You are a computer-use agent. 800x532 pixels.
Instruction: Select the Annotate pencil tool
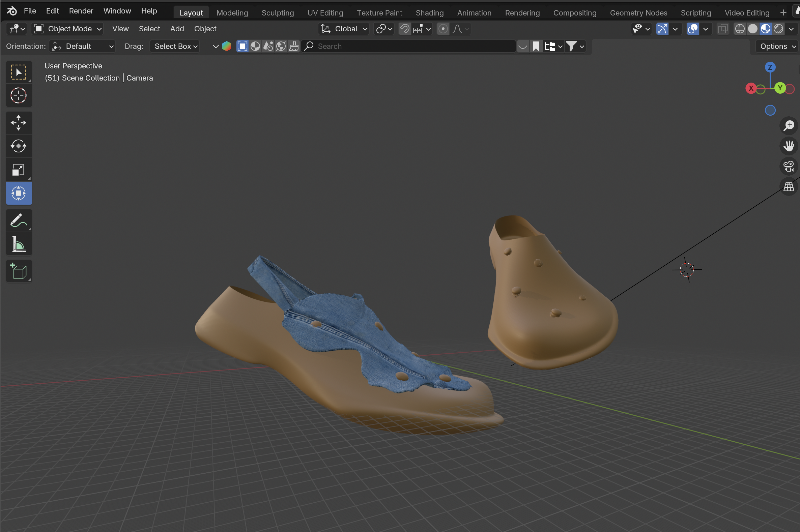[19, 220]
